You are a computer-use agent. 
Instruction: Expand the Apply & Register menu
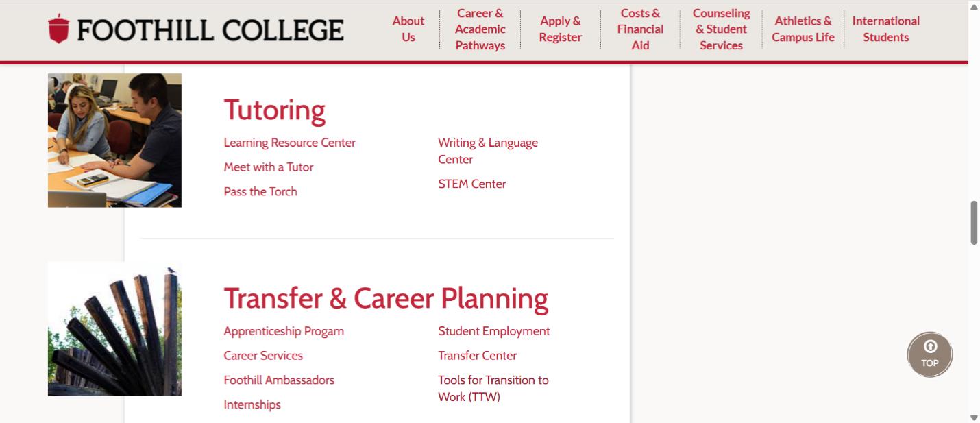(560, 29)
